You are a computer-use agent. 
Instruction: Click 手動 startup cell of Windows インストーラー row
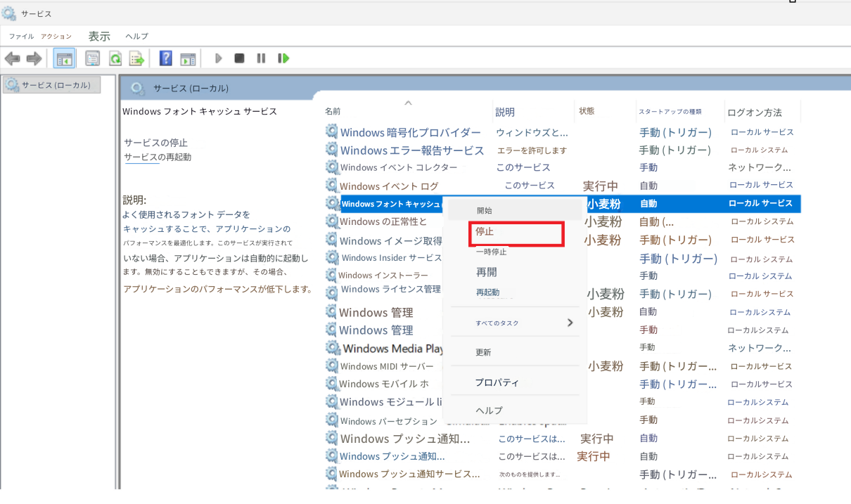[x=648, y=276]
